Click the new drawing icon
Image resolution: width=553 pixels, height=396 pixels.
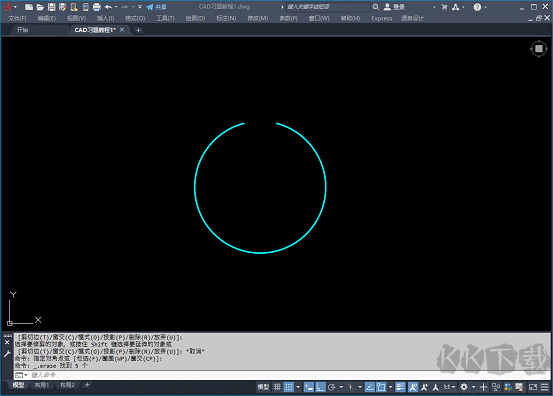click(29, 7)
